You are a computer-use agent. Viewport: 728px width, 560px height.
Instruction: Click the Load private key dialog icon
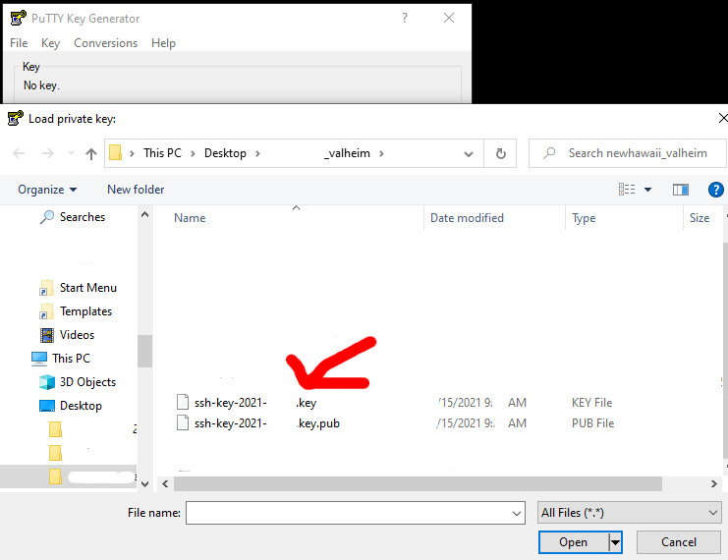pos(15,119)
